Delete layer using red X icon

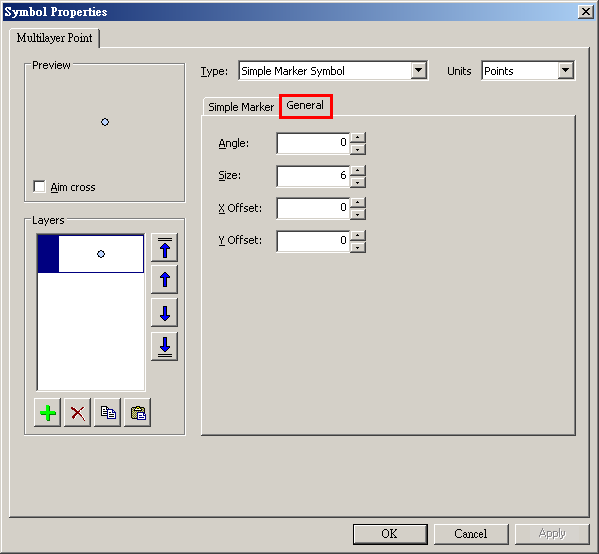click(x=78, y=413)
